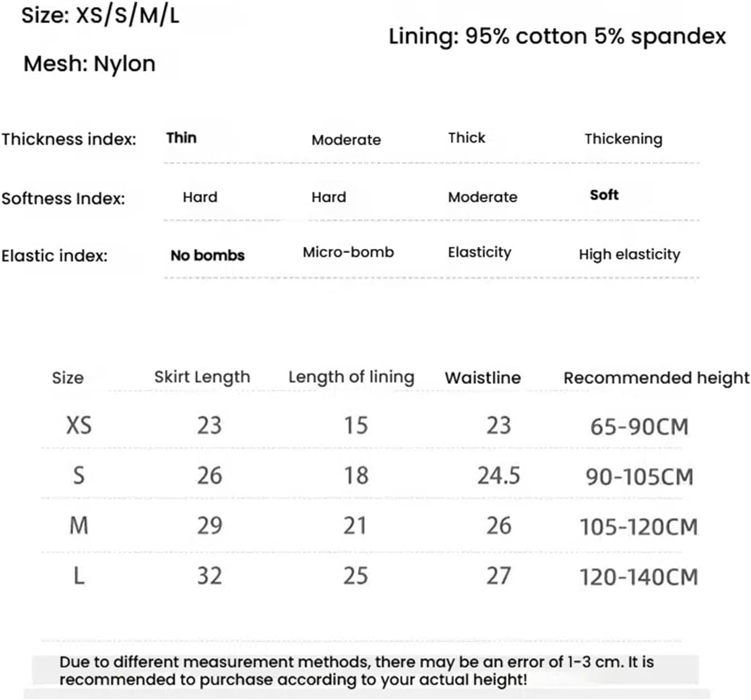
Task: Click the 'Length of lining' column header
Action: [x=351, y=377]
